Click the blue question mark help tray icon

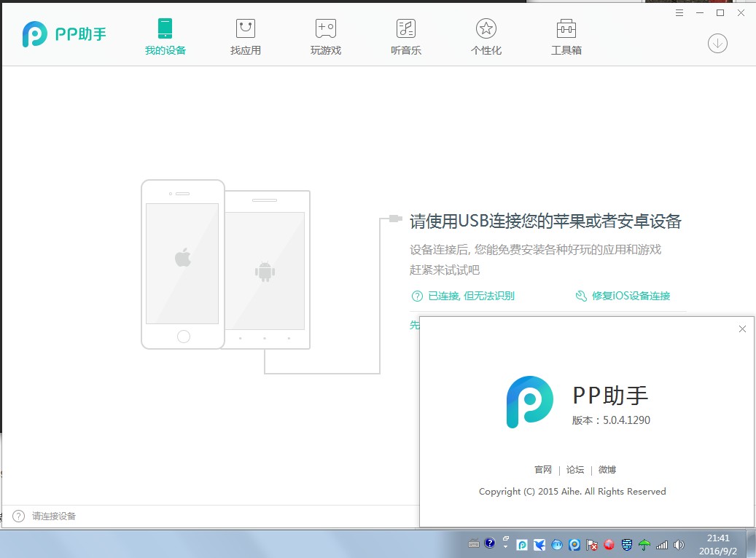pyautogui.click(x=490, y=543)
